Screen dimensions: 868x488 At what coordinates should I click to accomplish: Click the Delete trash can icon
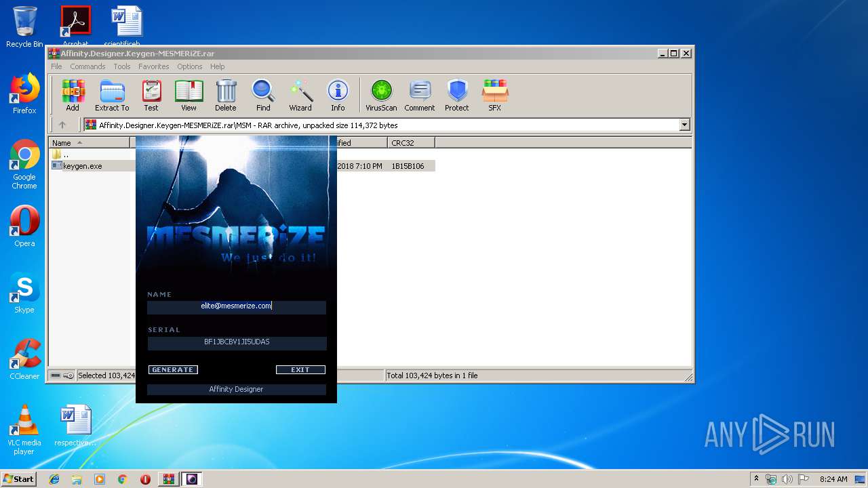(226, 96)
